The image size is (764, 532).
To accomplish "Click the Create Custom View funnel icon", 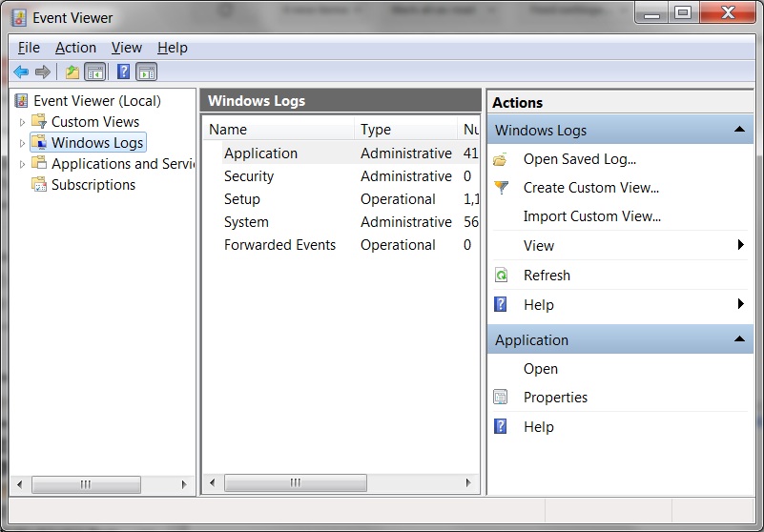I will point(501,188).
